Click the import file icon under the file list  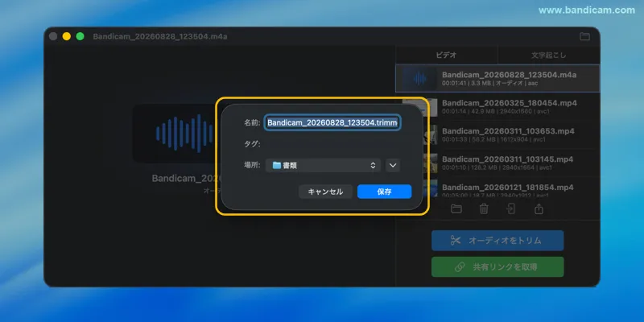511,208
